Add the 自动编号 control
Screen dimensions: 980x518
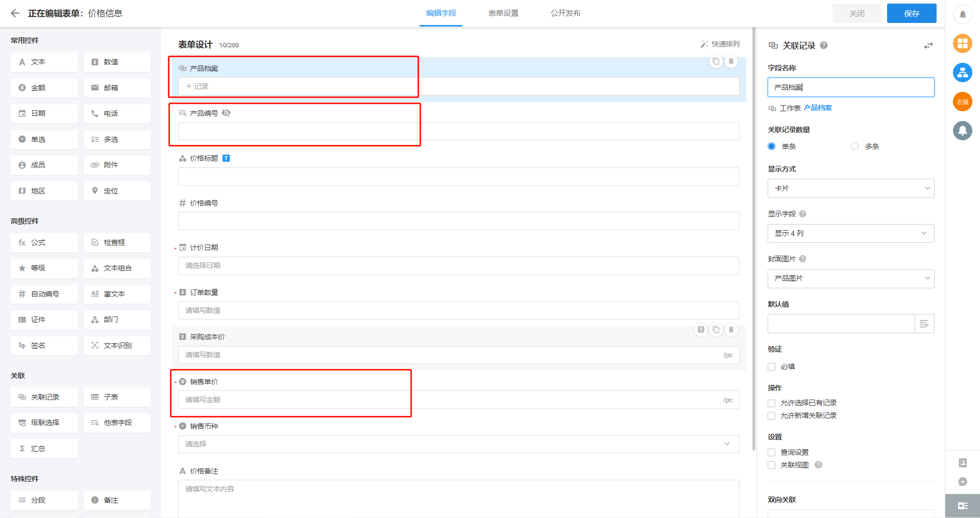(44, 294)
